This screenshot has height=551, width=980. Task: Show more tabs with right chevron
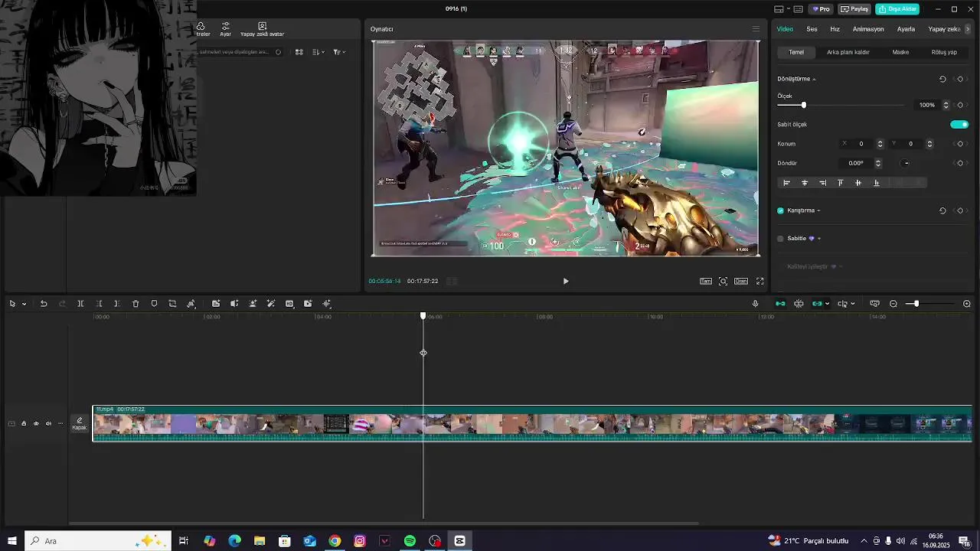(x=968, y=29)
